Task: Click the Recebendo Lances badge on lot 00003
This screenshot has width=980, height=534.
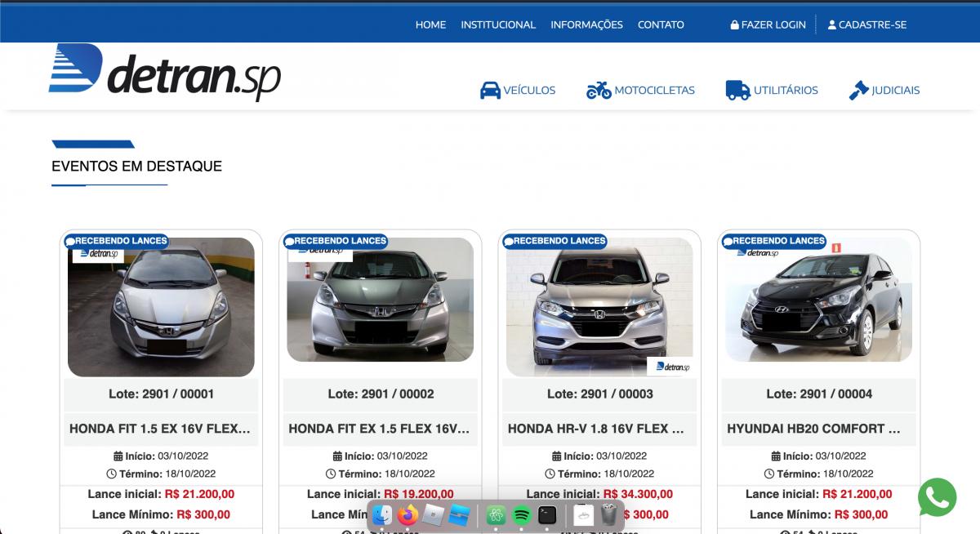Action: (555, 241)
